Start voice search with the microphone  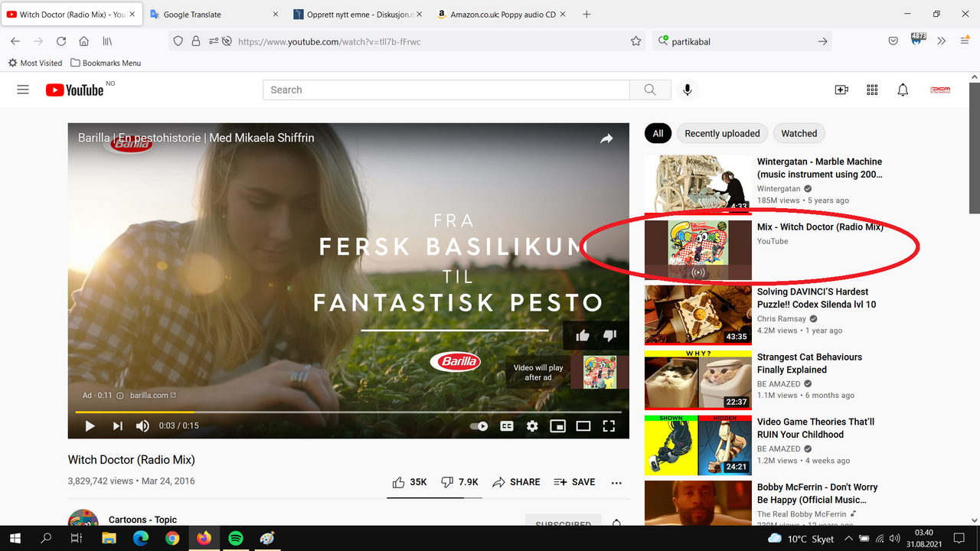tap(687, 90)
